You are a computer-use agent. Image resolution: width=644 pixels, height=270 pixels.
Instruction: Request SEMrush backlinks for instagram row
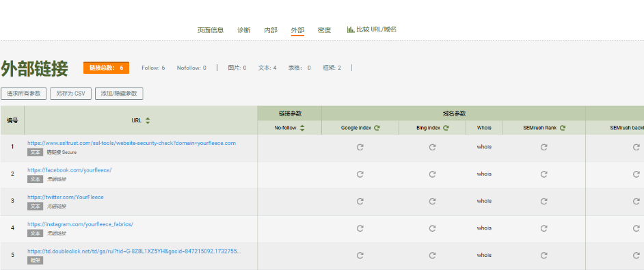636,228
